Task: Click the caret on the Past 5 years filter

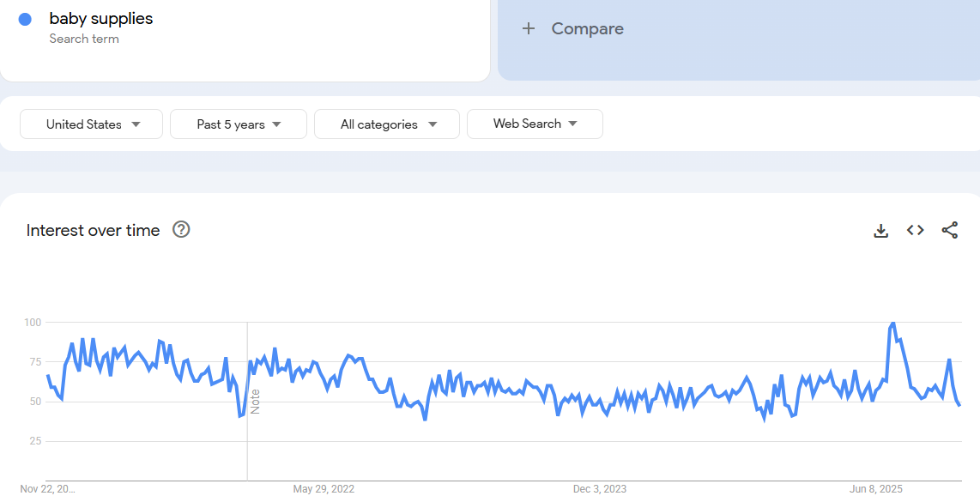Action: click(277, 124)
